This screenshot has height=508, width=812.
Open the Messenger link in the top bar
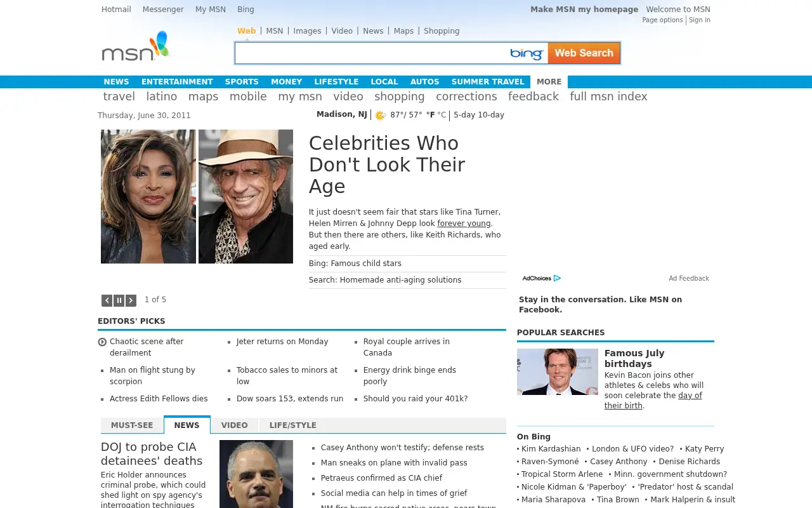[x=163, y=10]
